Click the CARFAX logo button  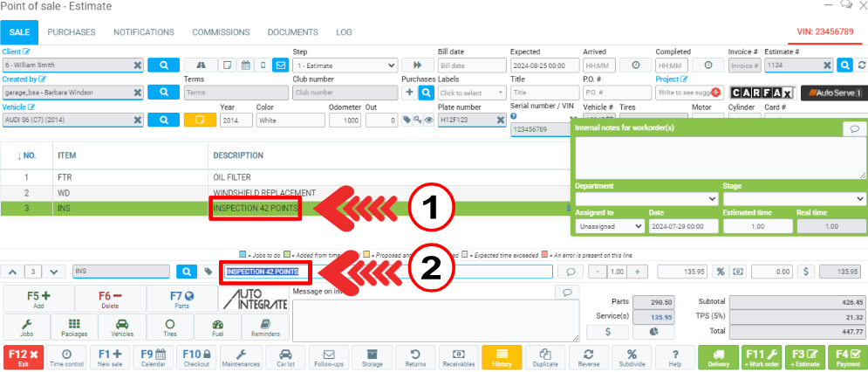pyautogui.click(x=761, y=93)
